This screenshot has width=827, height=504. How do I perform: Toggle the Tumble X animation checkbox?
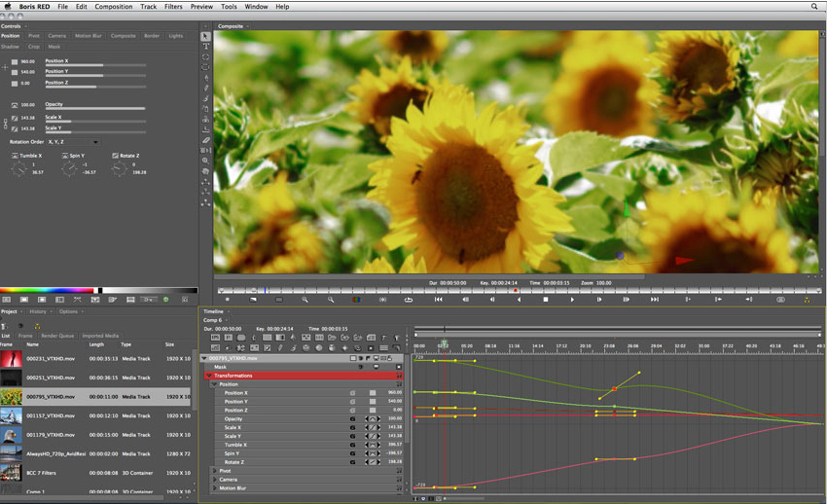point(15,156)
